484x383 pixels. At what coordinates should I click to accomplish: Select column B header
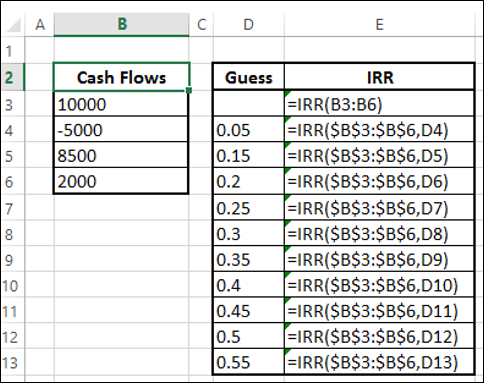[122, 24]
